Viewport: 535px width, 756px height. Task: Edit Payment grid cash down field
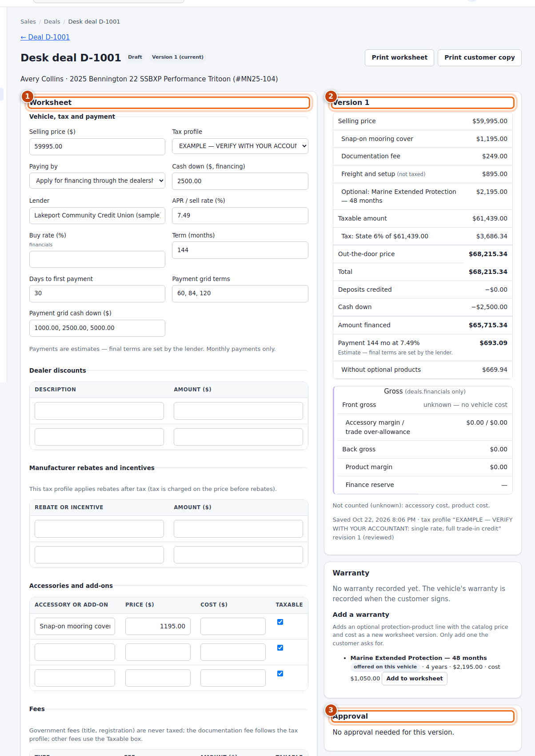[x=97, y=328]
